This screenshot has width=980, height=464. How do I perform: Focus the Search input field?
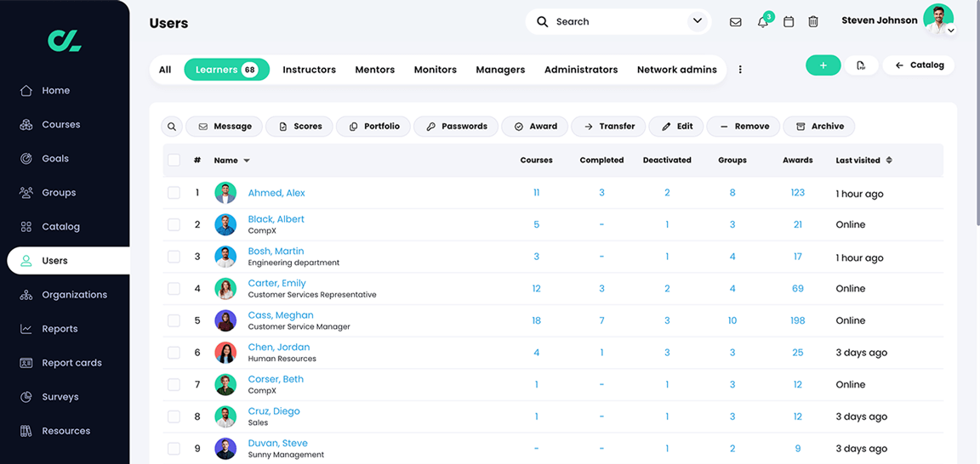(618, 22)
